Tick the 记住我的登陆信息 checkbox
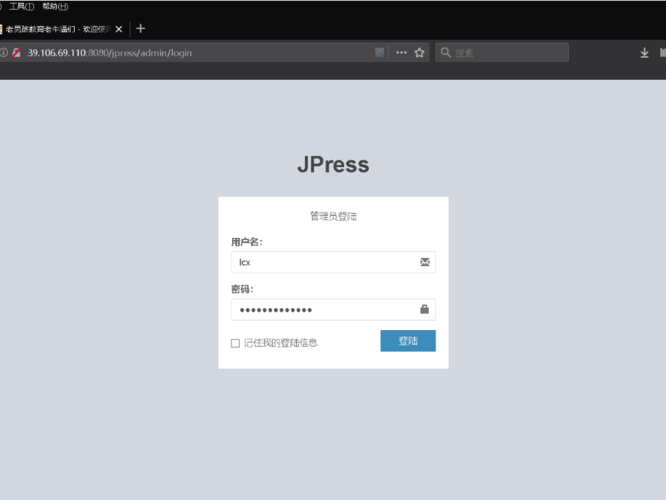The image size is (666, 500). (235, 343)
